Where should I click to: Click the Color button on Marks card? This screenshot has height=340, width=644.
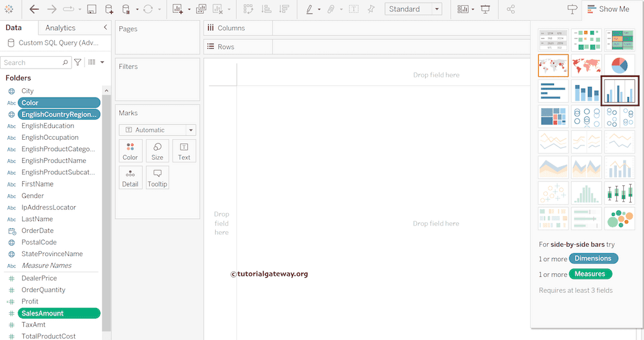click(130, 151)
